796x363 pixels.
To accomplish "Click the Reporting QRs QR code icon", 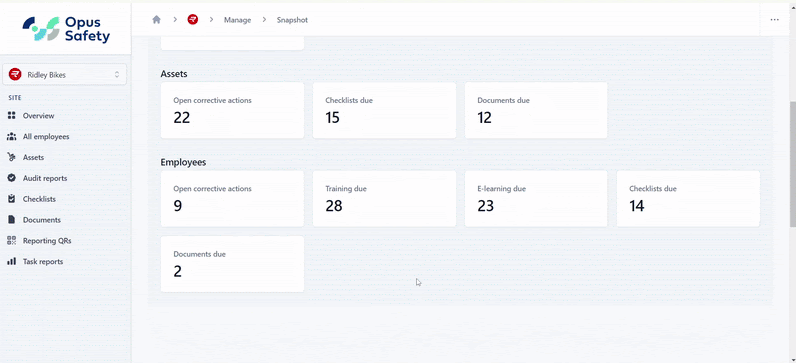I will 12,241.
